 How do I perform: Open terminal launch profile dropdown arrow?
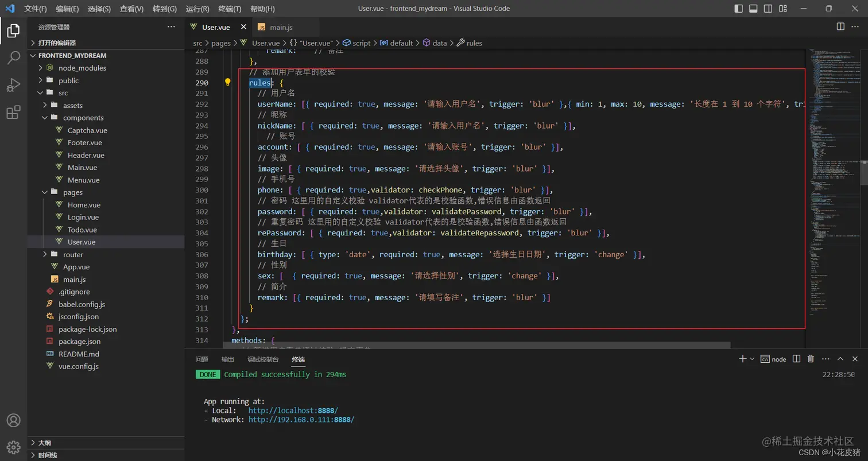tap(752, 359)
